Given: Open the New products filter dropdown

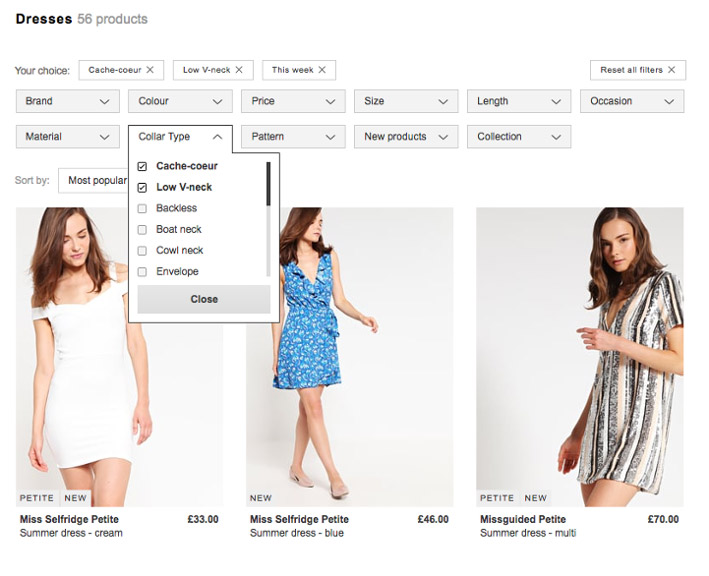Looking at the screenshot, I should tap(406, 137).
